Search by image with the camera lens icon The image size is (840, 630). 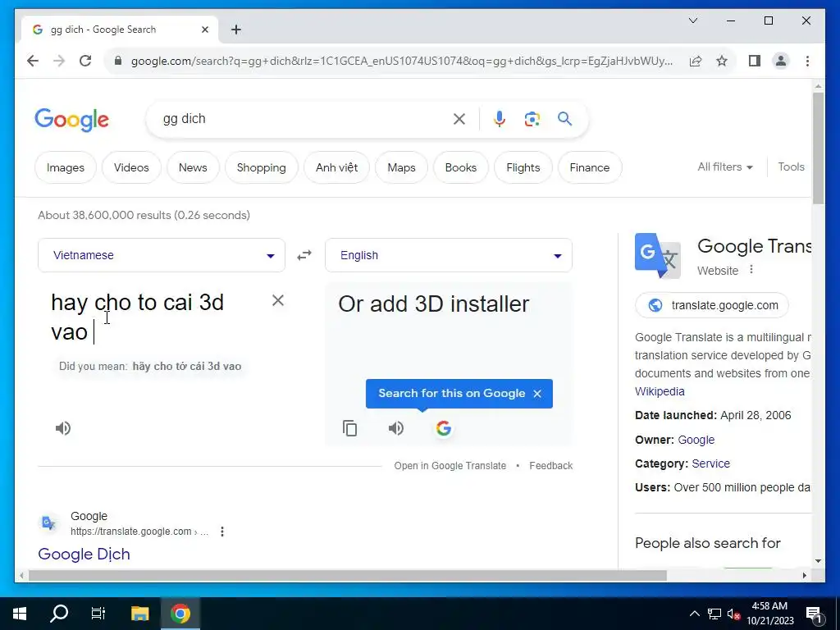click(532, 119)
